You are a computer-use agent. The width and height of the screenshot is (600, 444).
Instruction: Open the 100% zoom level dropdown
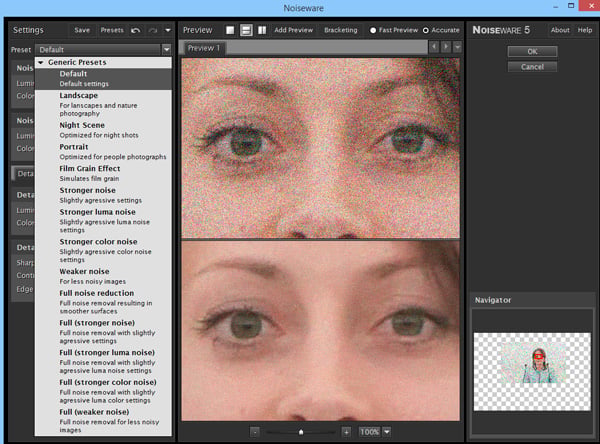(387, 432)
